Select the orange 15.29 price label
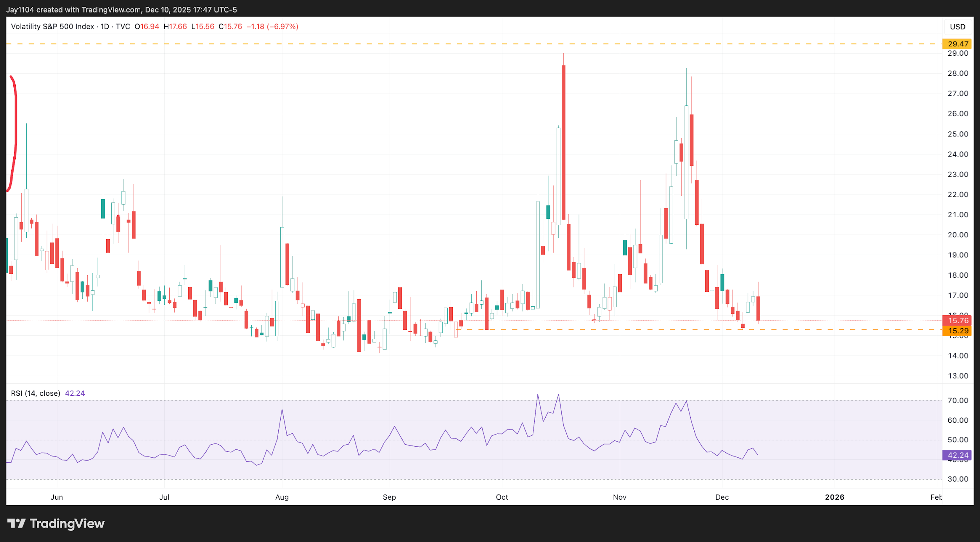Image resolution: width=980 pixels, height=542 pixels. 957,331
